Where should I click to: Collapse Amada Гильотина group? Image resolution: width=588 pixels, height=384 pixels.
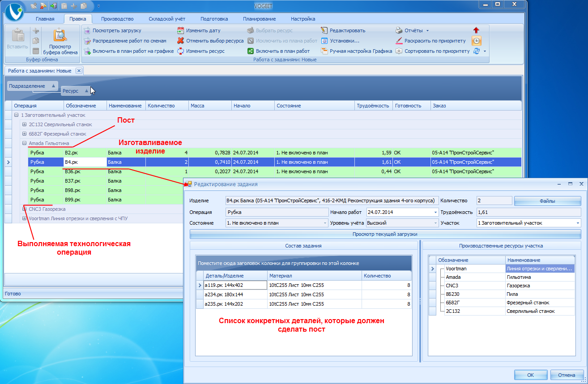[25, 143]
